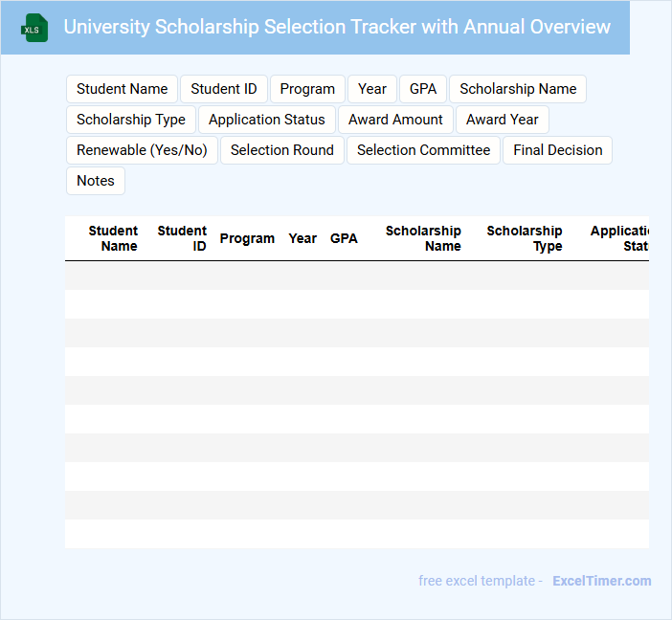672x620 pixels.
Task: Click the page title heading
Action: pos(337,27)
